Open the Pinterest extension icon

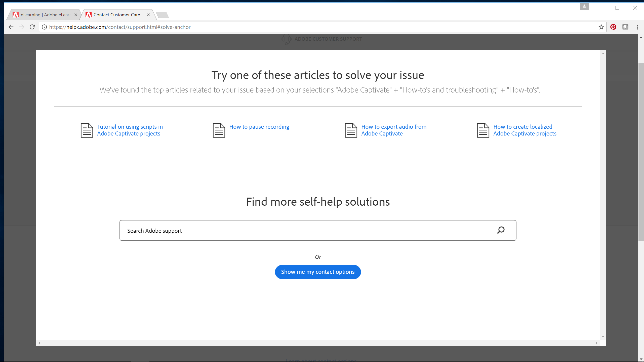tap(613, 27)
